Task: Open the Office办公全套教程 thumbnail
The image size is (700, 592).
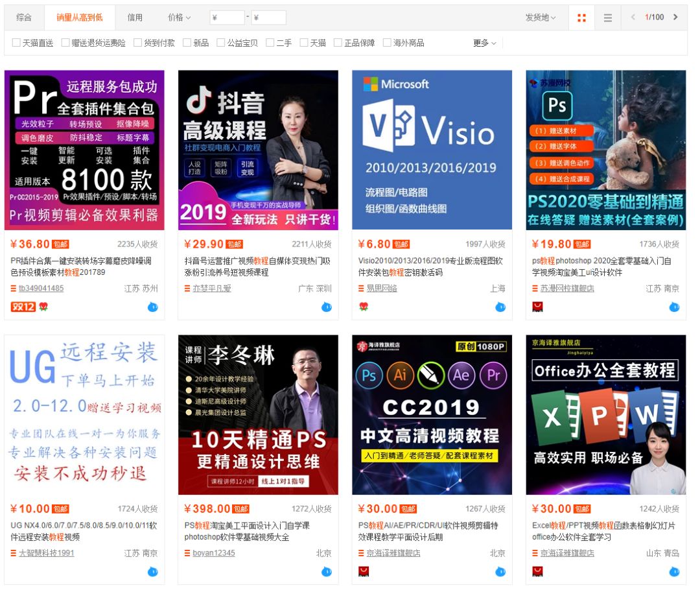Action: [x=606, y=415]
